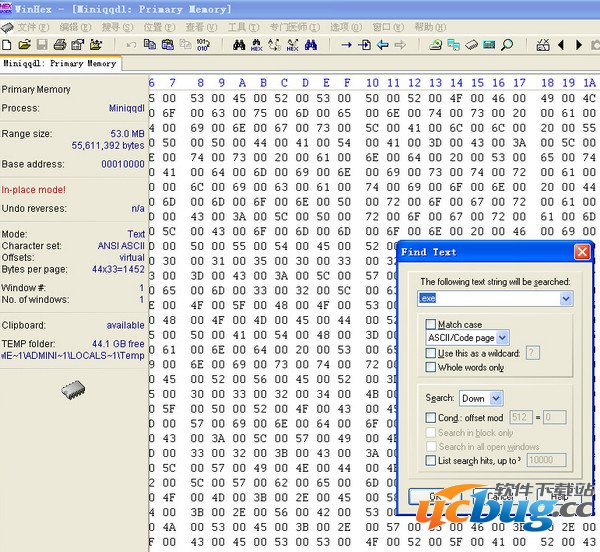
Task: Click the search text field containing .exe
Action: tap(489, 299)
